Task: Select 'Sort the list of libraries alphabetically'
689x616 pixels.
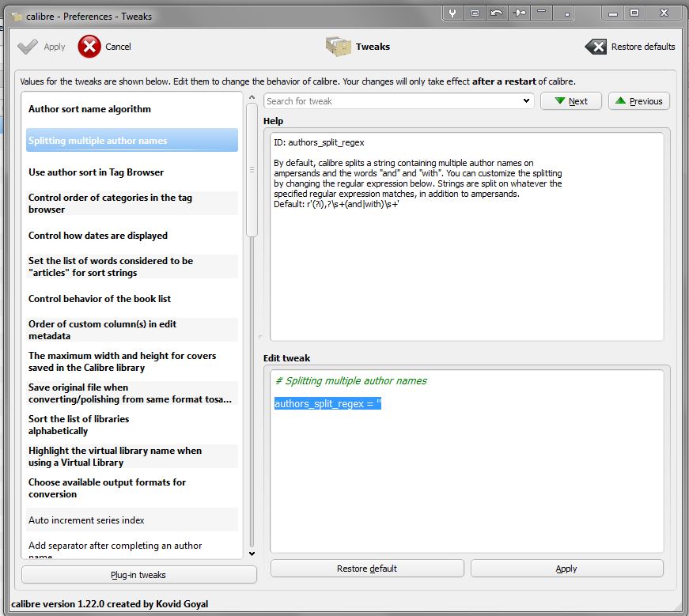Action: pos(132,425)
